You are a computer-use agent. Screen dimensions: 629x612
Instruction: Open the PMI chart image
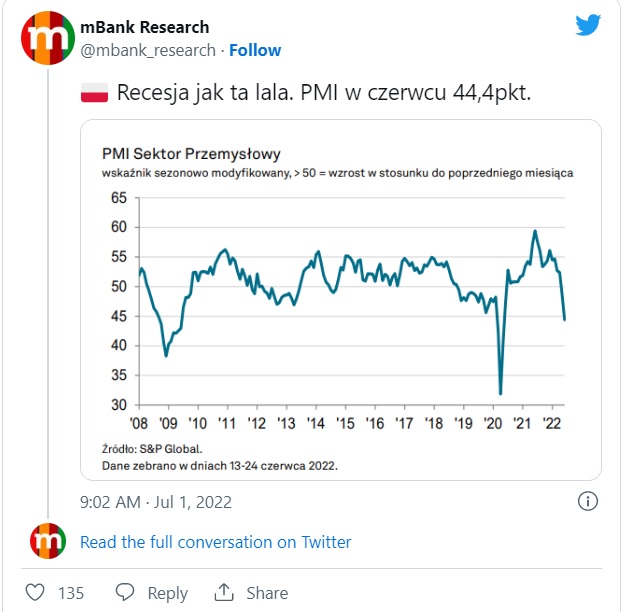pos(340,300)
